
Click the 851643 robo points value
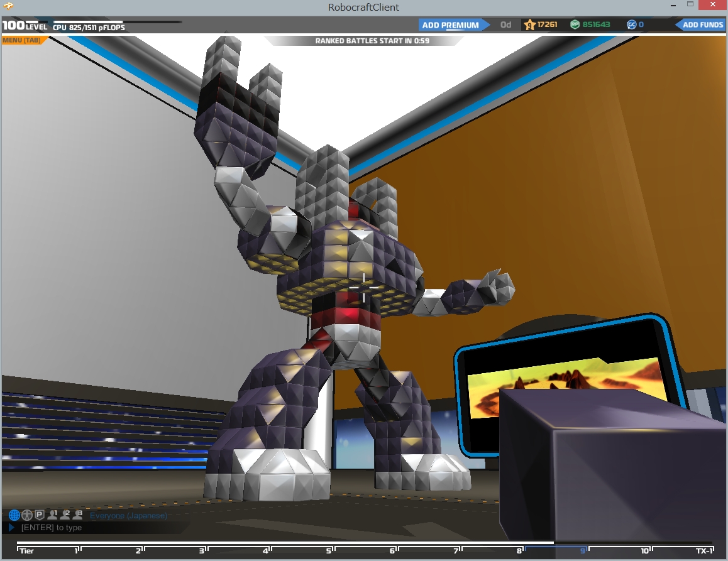click(x=596, y=25)
